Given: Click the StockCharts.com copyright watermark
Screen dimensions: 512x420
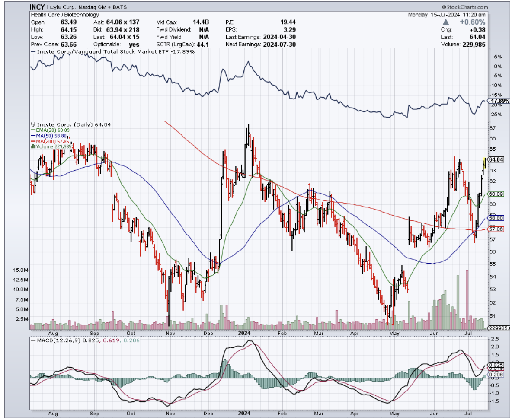Looking at the screenshot, I should pyautogui.click(x=464, y=7).
